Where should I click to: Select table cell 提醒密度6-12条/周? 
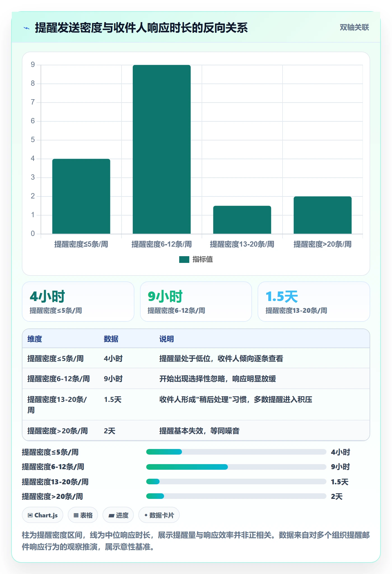pos(59,379)
